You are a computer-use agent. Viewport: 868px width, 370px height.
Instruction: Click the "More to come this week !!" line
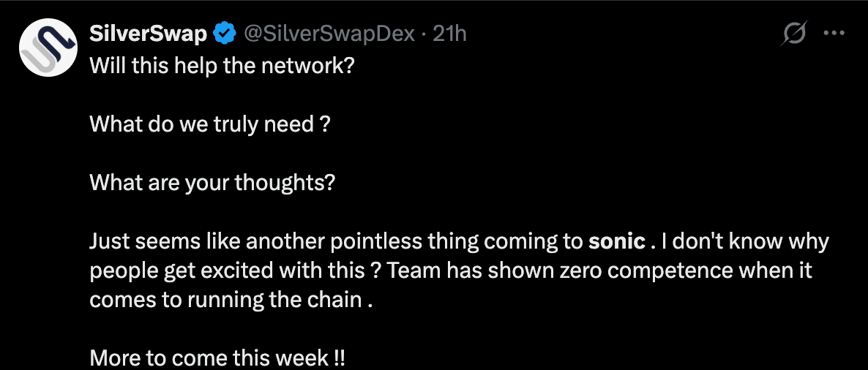(x=217, y=358)
